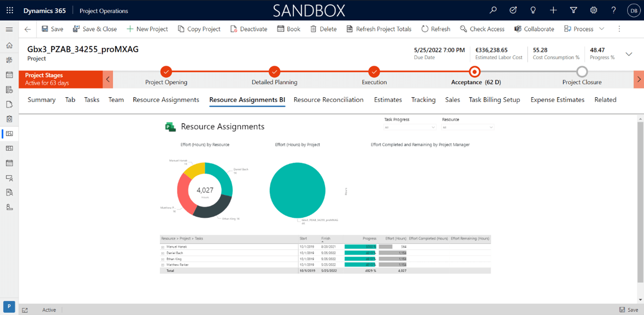Click the Save & Close button
Image resolution: width=644 pixels, height=315 pixels.
[95, 29]
